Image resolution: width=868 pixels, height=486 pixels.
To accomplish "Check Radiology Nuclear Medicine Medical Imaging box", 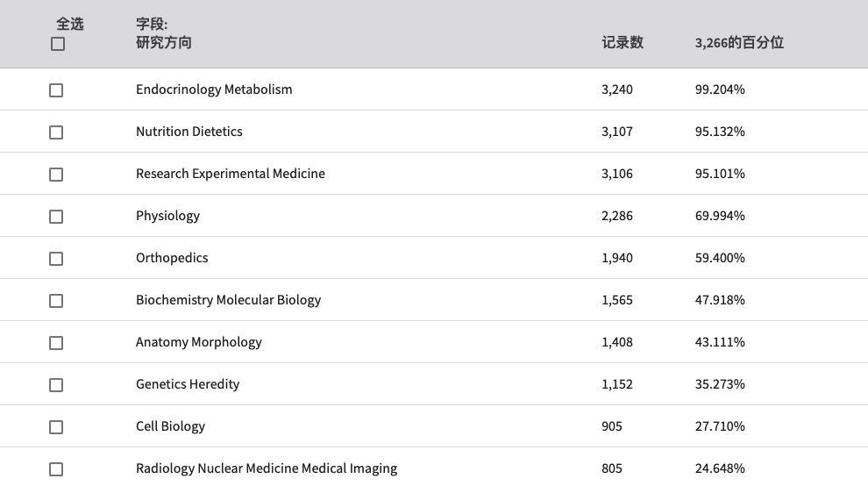I will [x=56, y=469].
